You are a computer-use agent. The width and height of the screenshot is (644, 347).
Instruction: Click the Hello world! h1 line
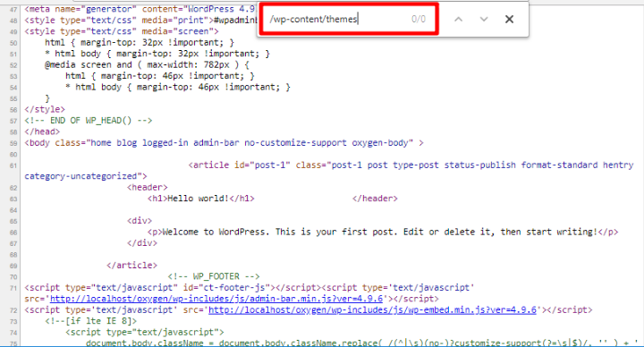pos(201,199)
